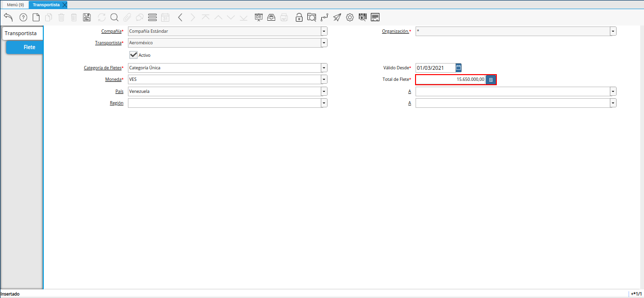Open zoom across folder magnifier icon
Image resolution: width=644 pixels, height=298 pixels.
click(312, 17)
